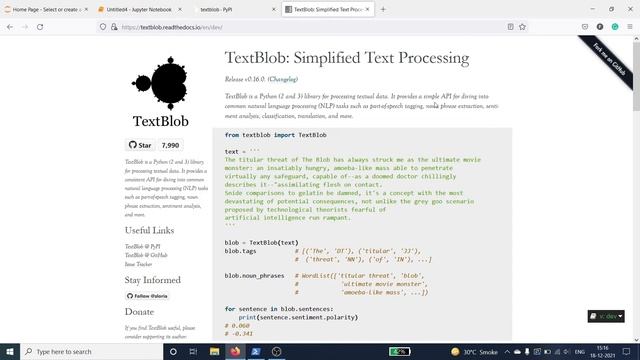Select the TextBlob Simplified Text Processing tab
Screen dimensions: 640x360
(x=328, y=9)
